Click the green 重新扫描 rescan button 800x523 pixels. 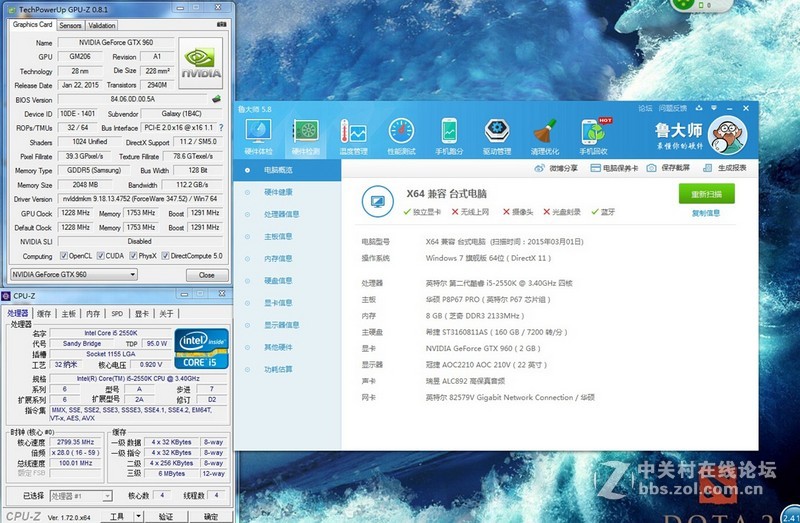pos(707,194)
